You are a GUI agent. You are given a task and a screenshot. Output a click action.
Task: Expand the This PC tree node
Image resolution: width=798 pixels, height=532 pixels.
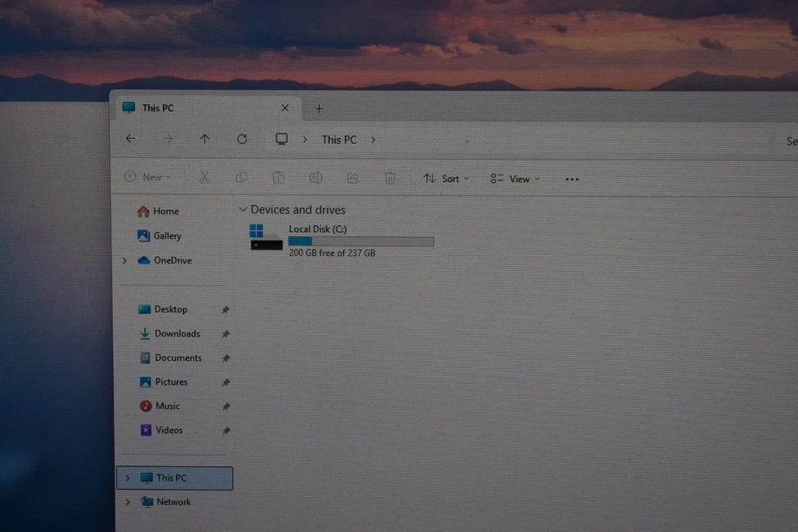(127, 478)
